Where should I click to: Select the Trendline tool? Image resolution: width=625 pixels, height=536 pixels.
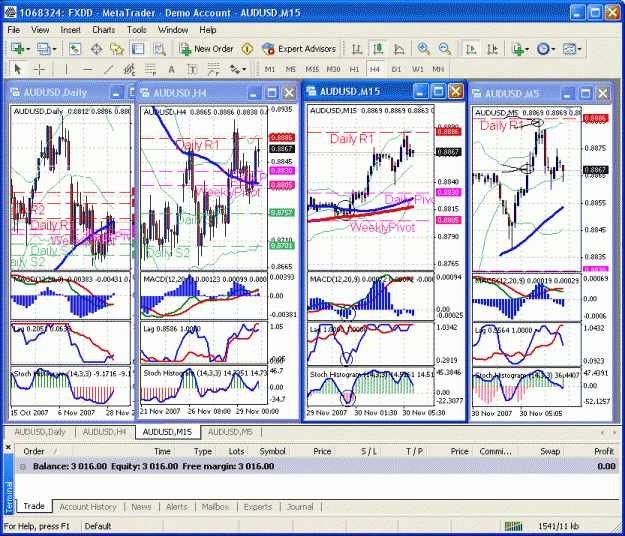pyautogui.click(x=108, y=69)
